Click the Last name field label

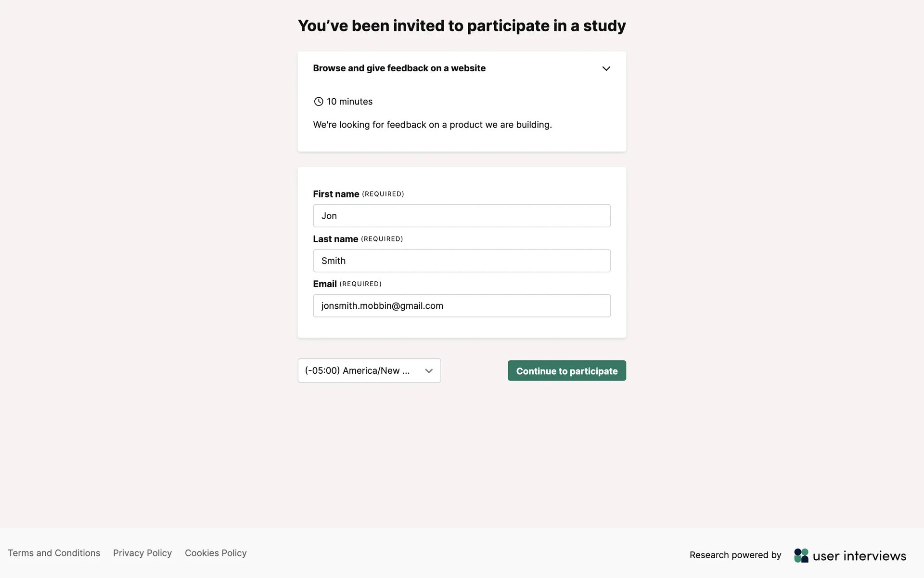(x=335, y=239)
